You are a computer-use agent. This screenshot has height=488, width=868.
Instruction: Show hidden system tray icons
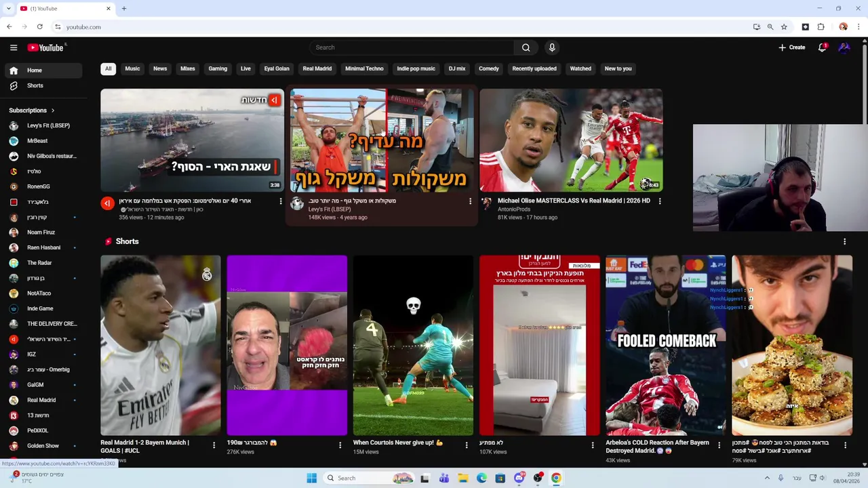(x=767, y=478)
